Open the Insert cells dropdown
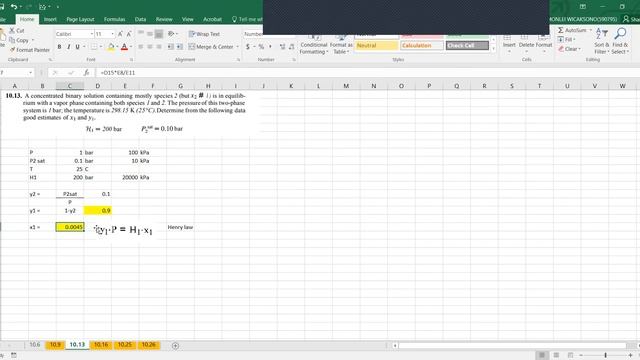The image size is (640, 360). 509,44
